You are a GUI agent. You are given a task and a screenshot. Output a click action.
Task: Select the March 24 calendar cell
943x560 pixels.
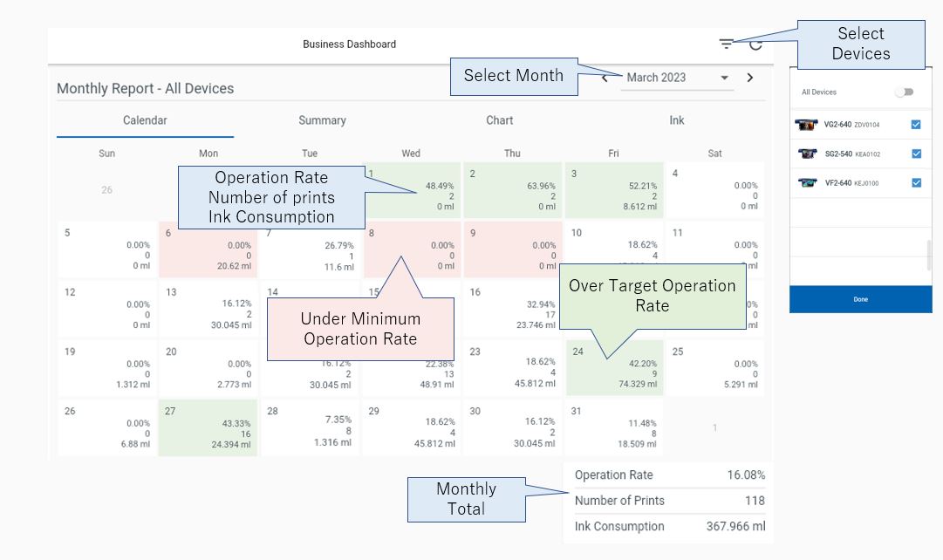coord(615,367)
